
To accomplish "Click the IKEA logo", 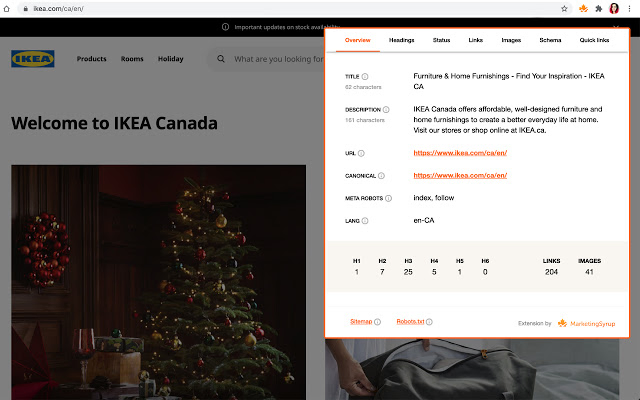I will (33, 59).
